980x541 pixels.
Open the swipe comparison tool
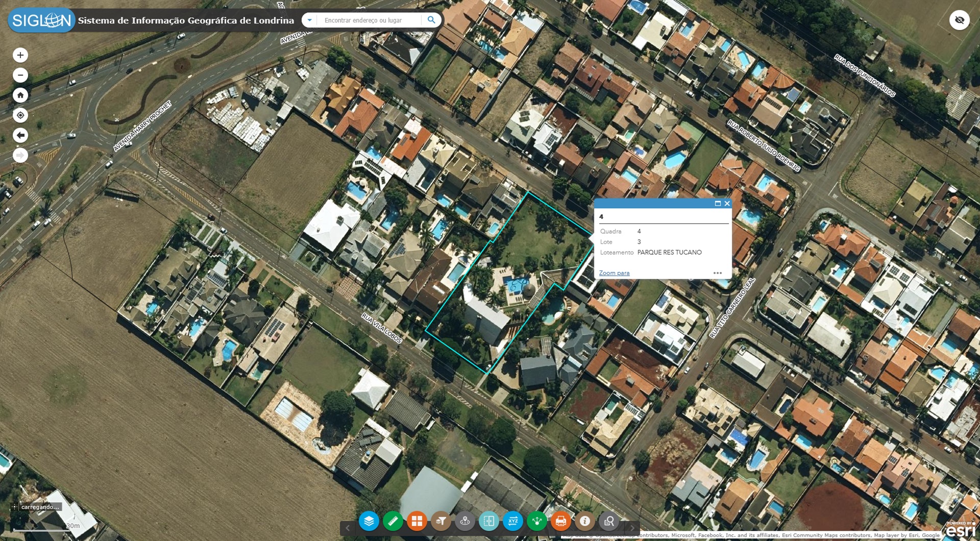pyautogui.click(x=488, y=521)
